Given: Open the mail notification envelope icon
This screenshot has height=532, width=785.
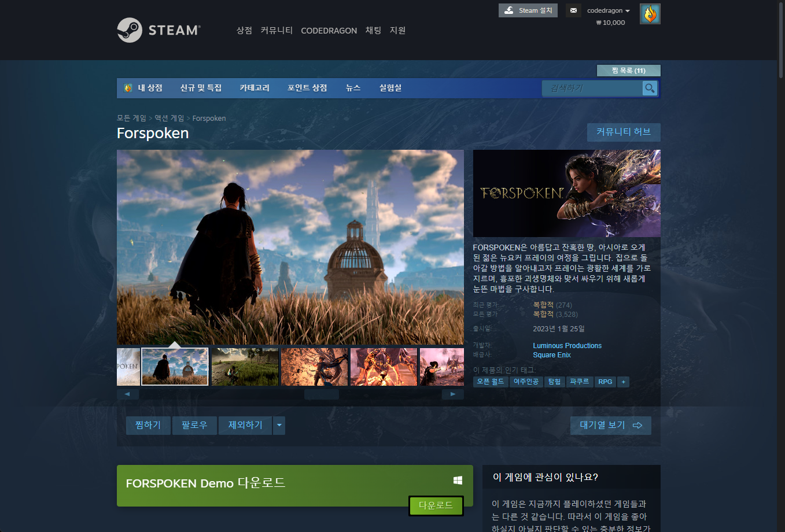Looking at the screenshot, I should 573,10.
